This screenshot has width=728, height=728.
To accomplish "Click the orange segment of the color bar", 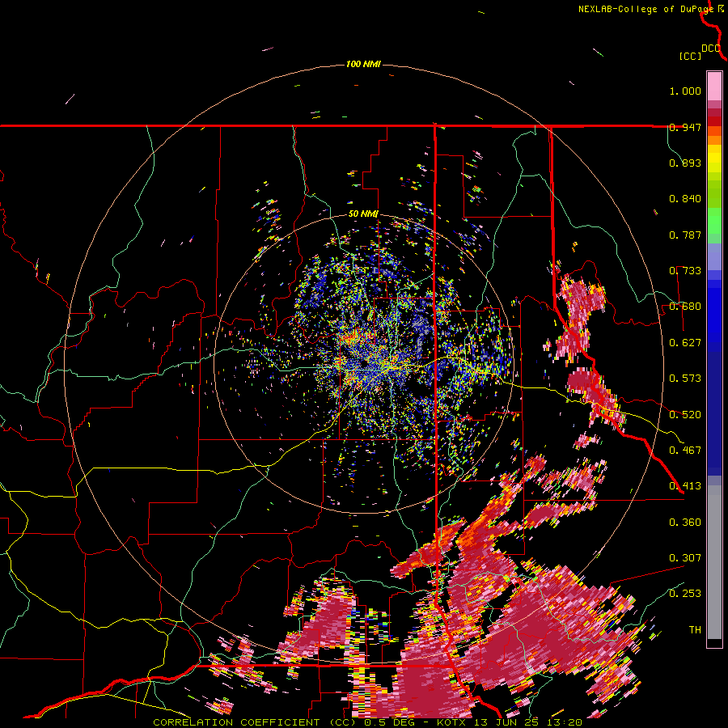I will click(714, 136).
